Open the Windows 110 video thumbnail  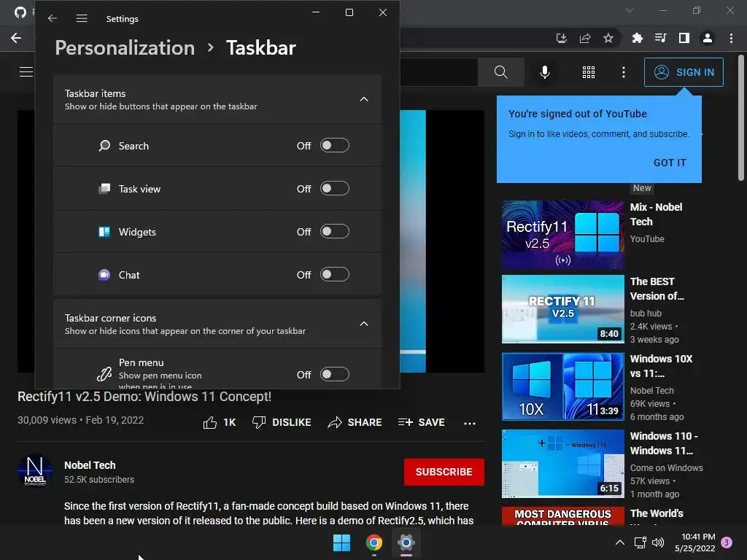pyautogui.click(x=562, y=464)
